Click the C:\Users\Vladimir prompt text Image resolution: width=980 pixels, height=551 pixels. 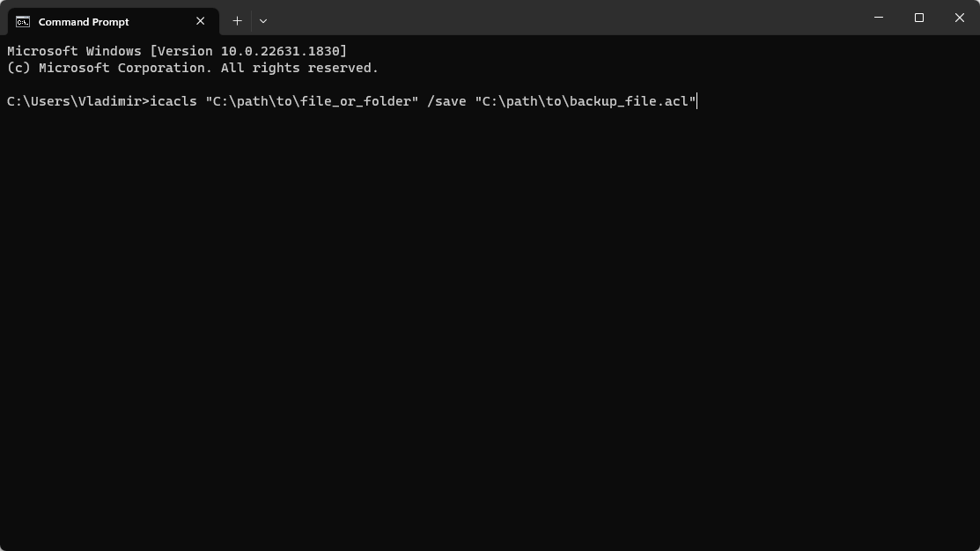pos(74,101)
